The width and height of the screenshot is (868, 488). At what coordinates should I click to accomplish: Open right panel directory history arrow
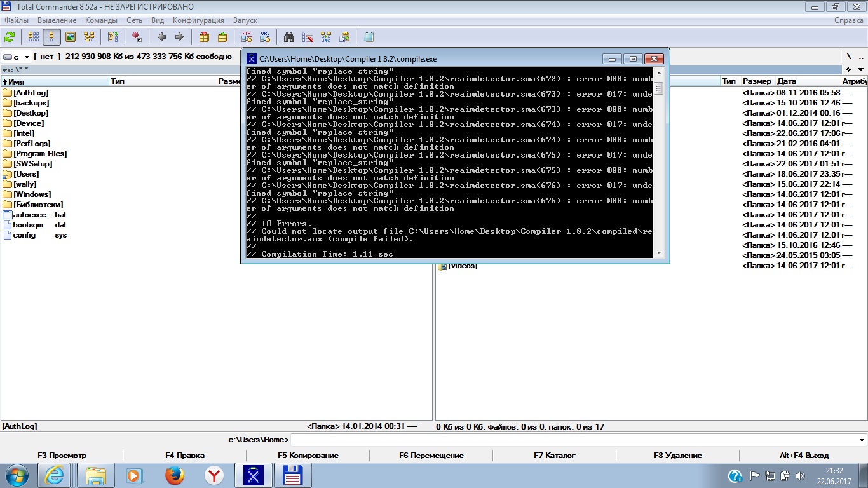(x=861, y=69)
